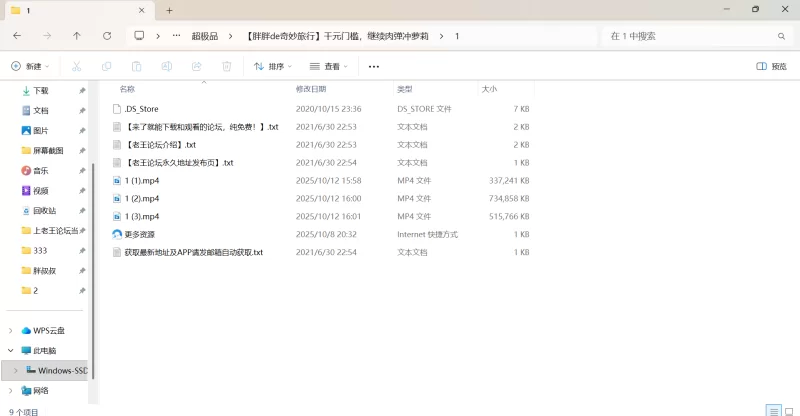Open the 查看 view menu
This screenshot has width=800, height=416.
point(328,66)
